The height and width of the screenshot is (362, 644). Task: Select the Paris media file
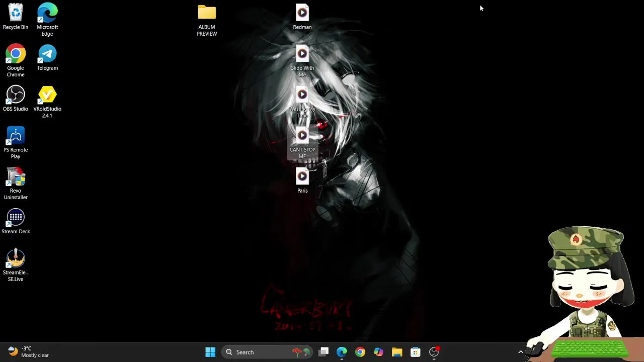[302, 180]
